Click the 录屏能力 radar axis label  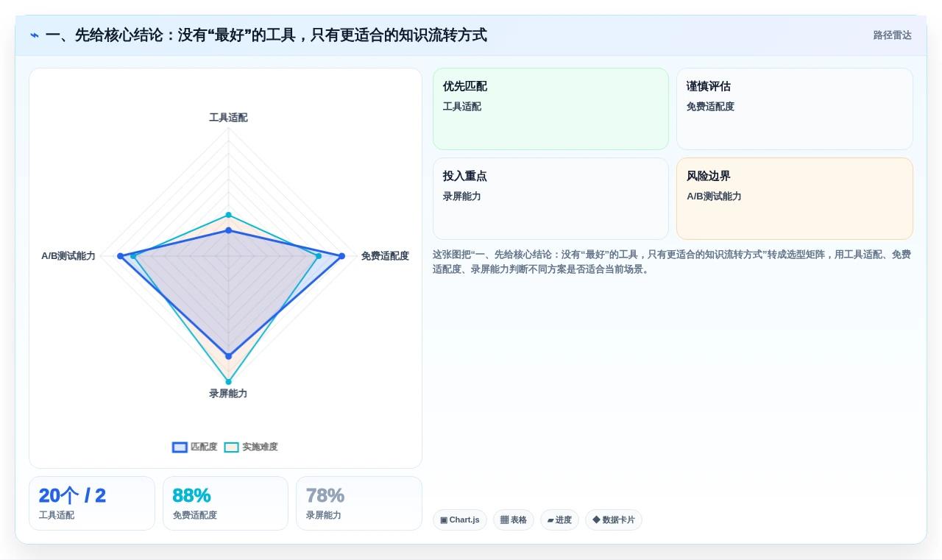(228, 394)
